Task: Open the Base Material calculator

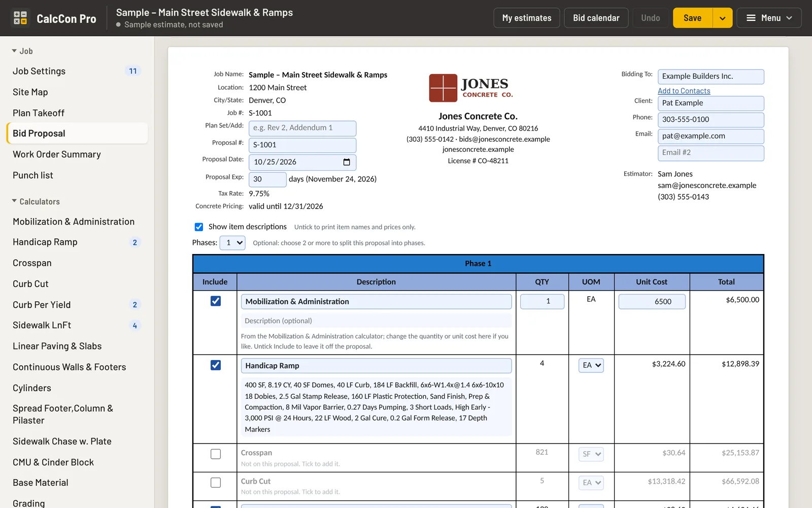Action: (x=77, y=483)
